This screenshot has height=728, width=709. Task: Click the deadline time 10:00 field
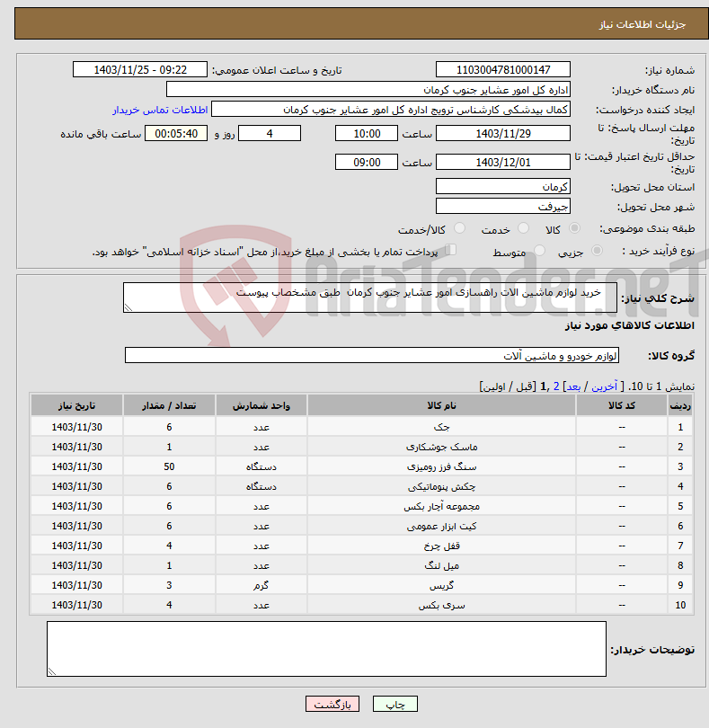pyautogui.click(x=367, y=133)
